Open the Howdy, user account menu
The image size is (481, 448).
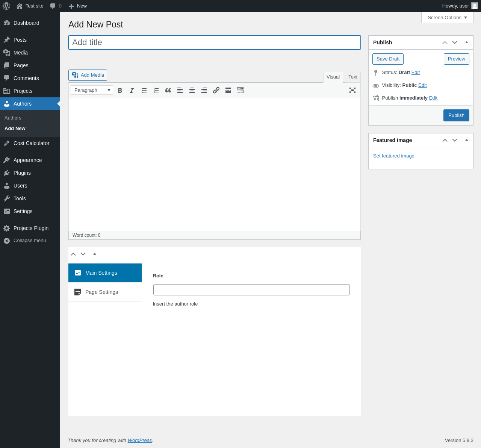460,6
